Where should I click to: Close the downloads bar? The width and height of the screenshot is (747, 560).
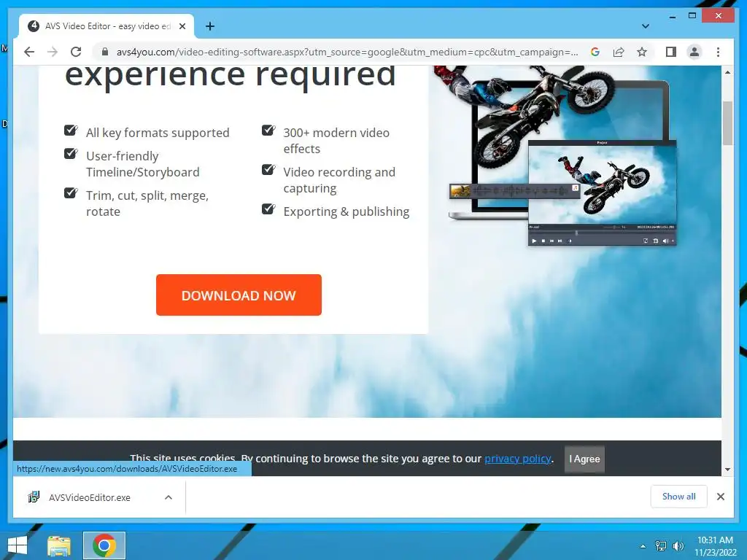point(720,497)
